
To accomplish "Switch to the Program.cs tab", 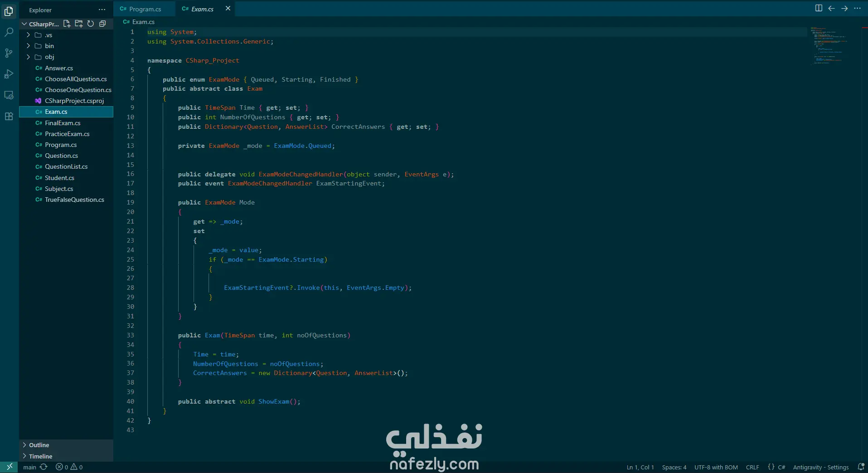I will (x=145, y=9).
